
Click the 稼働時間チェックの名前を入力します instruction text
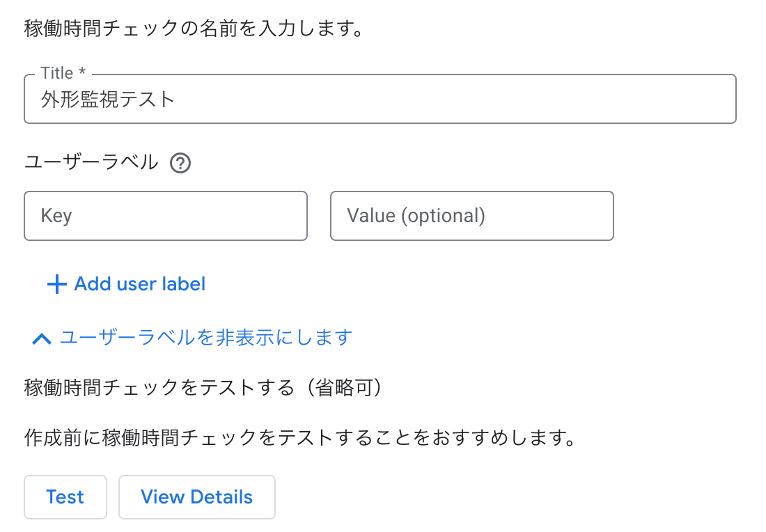194,28
